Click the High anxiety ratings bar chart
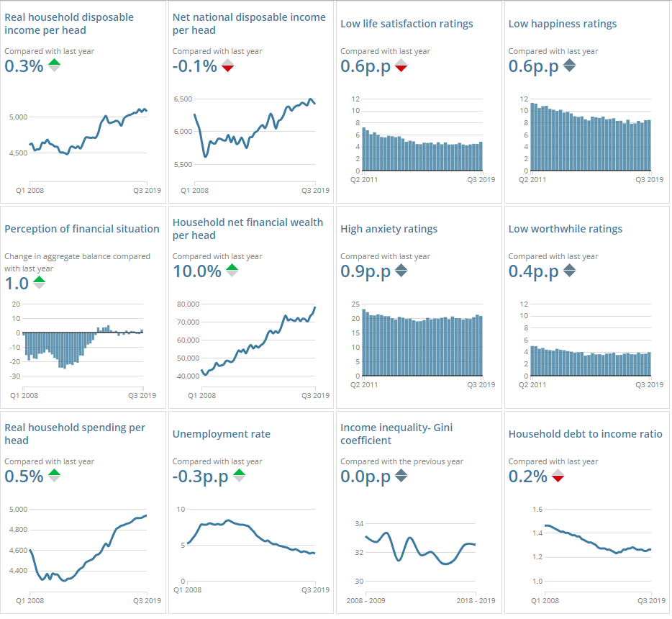672x619 pixels. click(421, 342)
